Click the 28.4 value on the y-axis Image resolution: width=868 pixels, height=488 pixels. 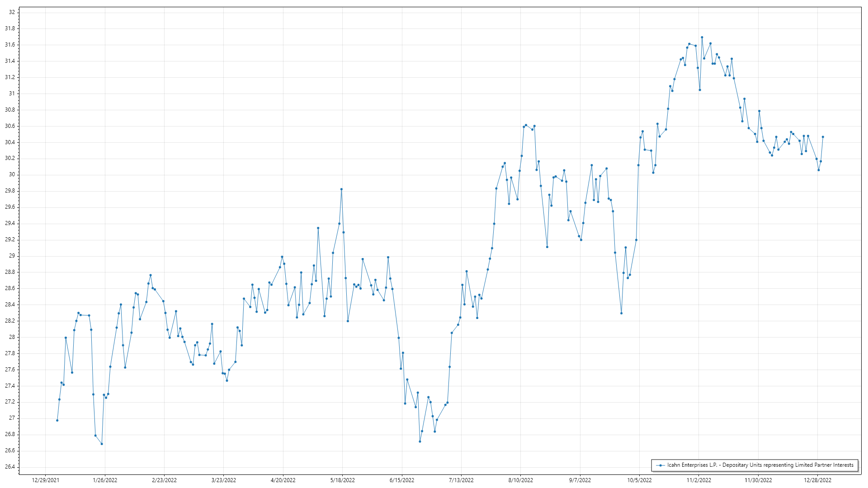(10, 305)
